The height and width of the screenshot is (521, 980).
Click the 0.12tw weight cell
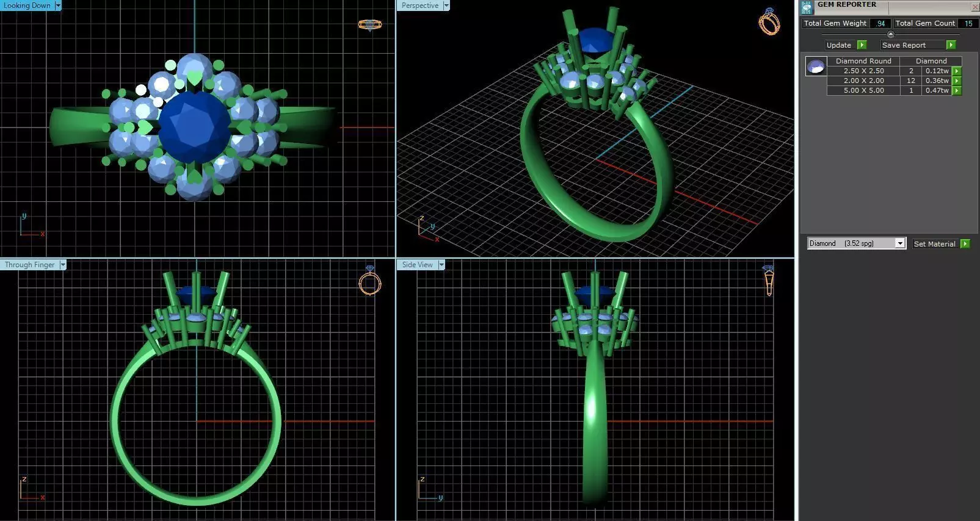tap(937, 71)
